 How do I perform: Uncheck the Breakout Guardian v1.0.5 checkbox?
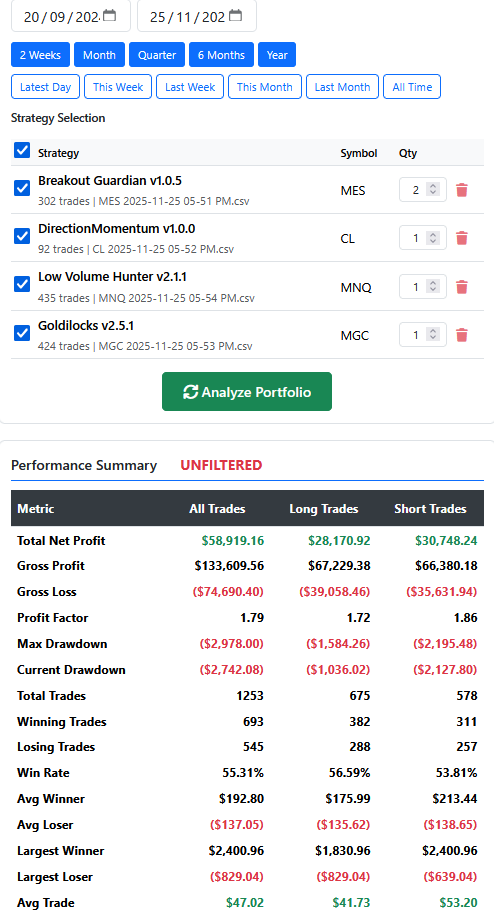(22, 188)
